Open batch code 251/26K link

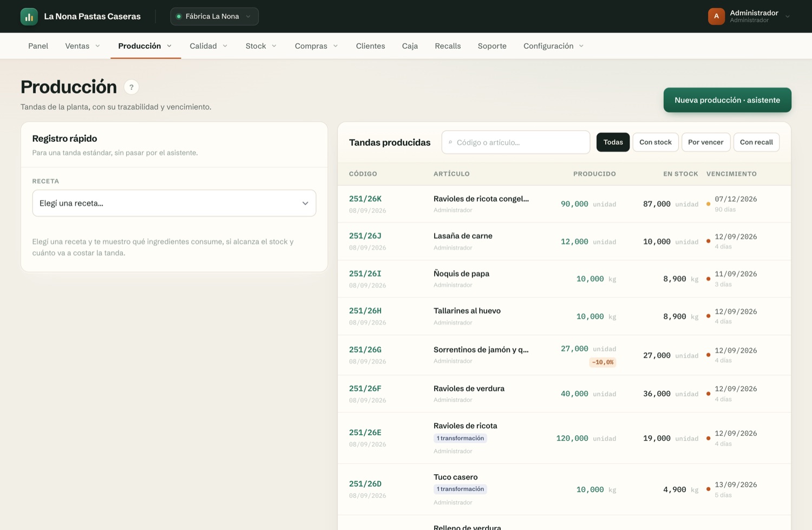365,199
